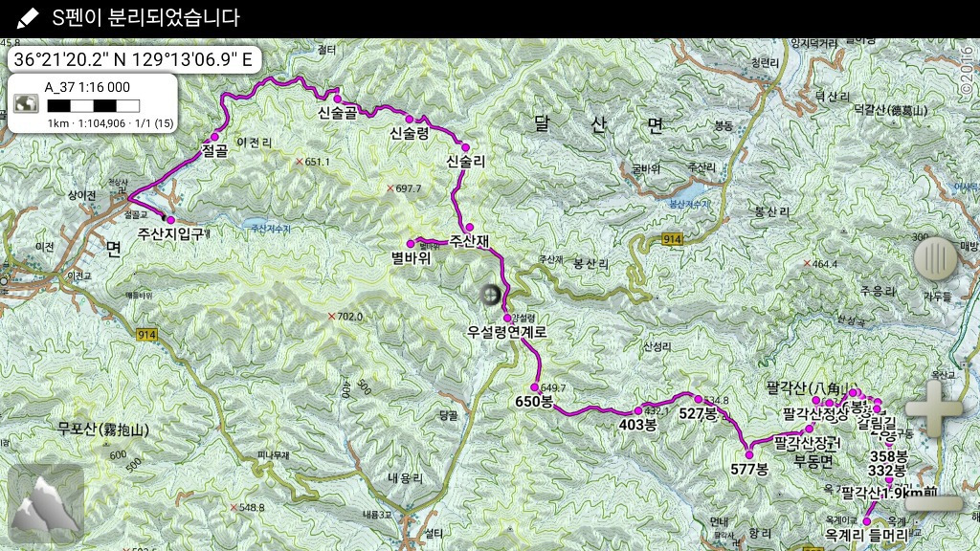Tap the 옥계리 들머리 waypoint

pos(866,521)
